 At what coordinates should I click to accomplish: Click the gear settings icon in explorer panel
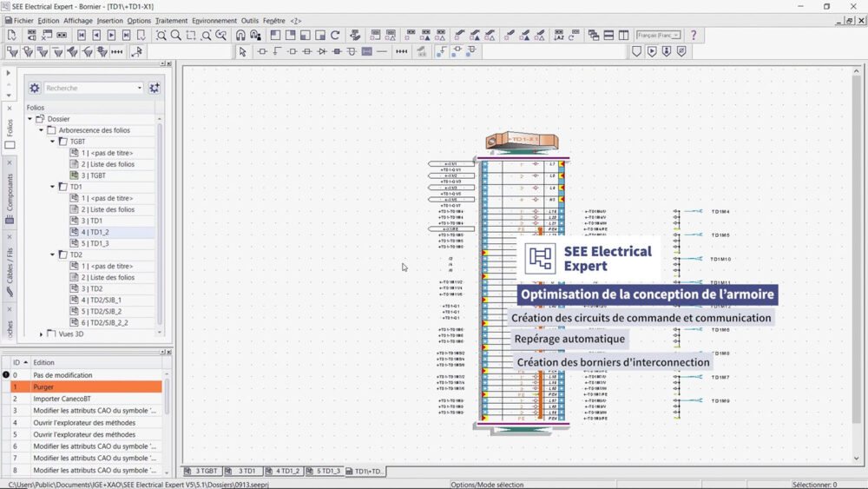pyautogui.click(x=35, y=88)
